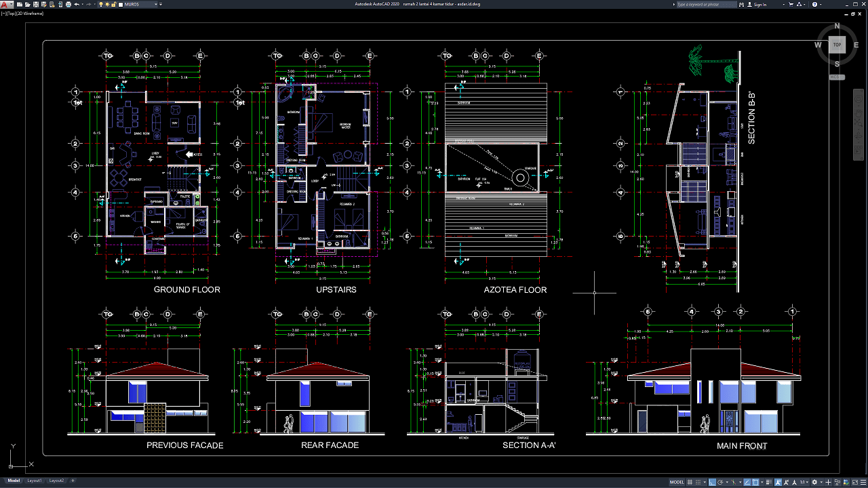Toggle ortho mode in status bar

coord(712,482)
